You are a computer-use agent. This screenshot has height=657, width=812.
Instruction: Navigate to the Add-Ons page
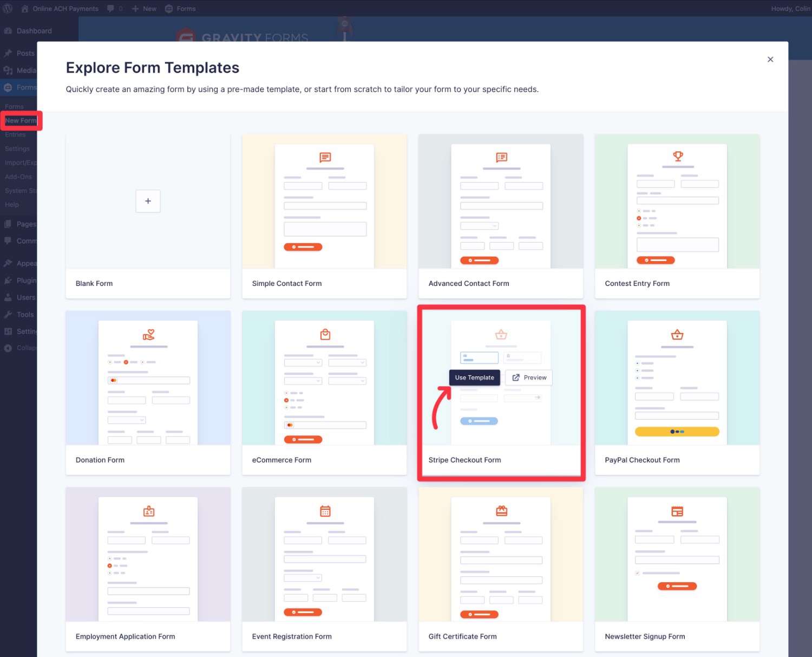click(x=18, y=177)
